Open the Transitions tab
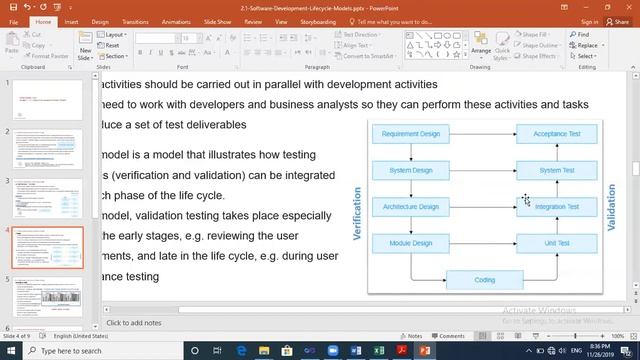This screenshot has height=360, width=640. [x=135, y=22]
